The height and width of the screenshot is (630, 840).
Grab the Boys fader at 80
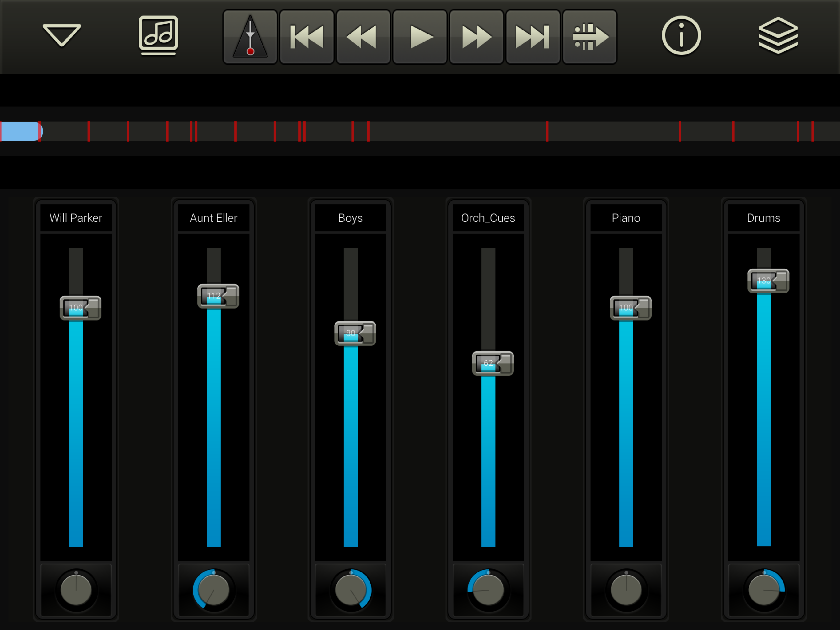click(355, 333)
